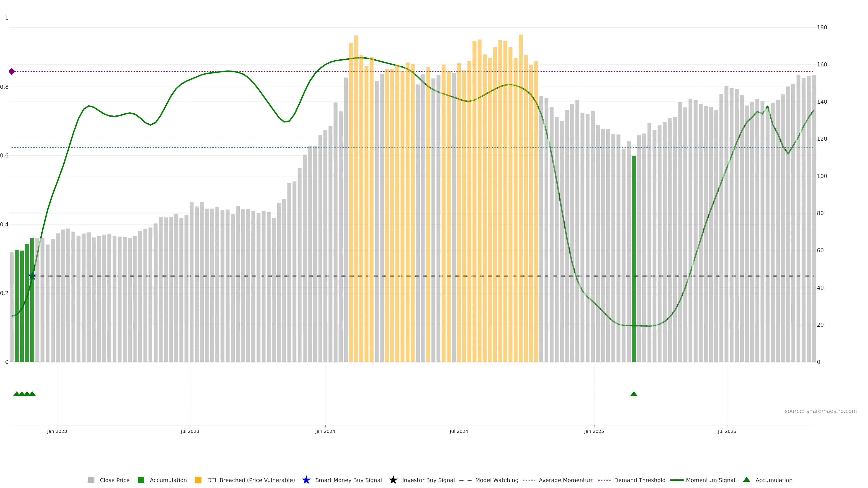Click the Jul 2024 axis label

(459, 431)
